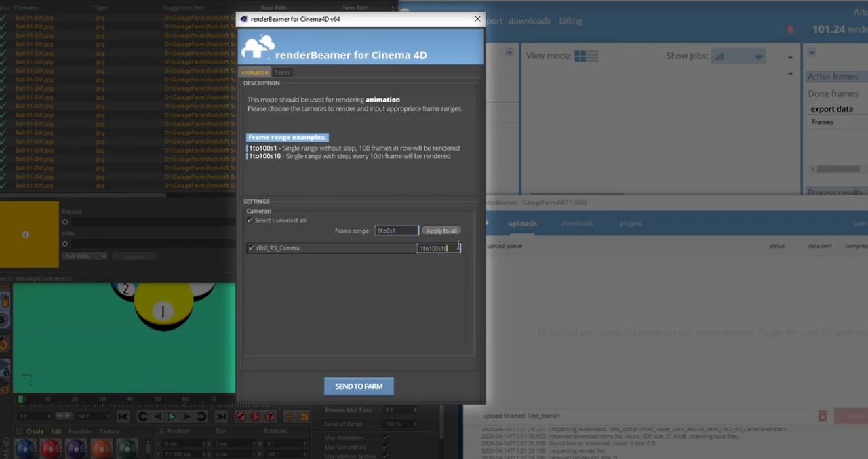
Task: Open Create menu in material manager
Action: tap(35, 431)
